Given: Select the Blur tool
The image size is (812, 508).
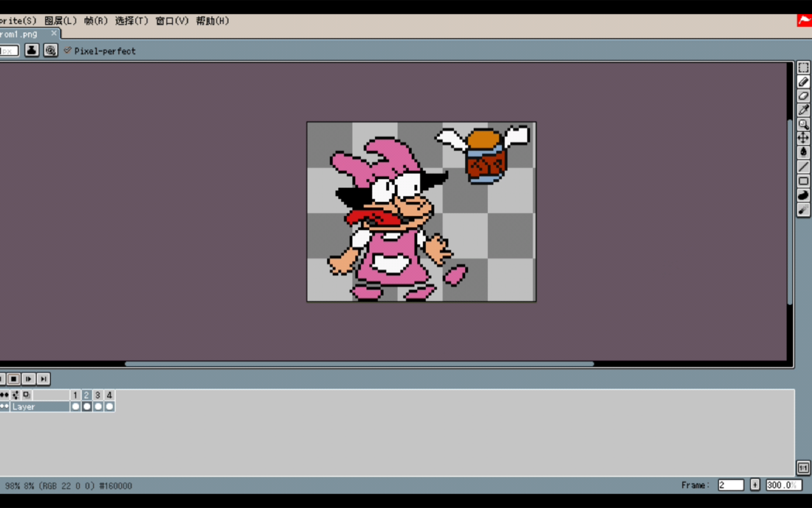Looking at the screenshot, I should point(803,210).
